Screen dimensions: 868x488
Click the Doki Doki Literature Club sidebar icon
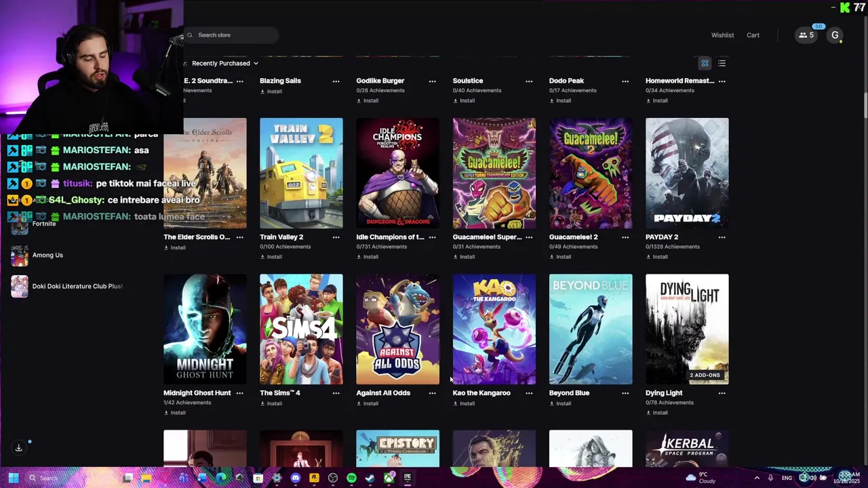click(x=20, y=287)
